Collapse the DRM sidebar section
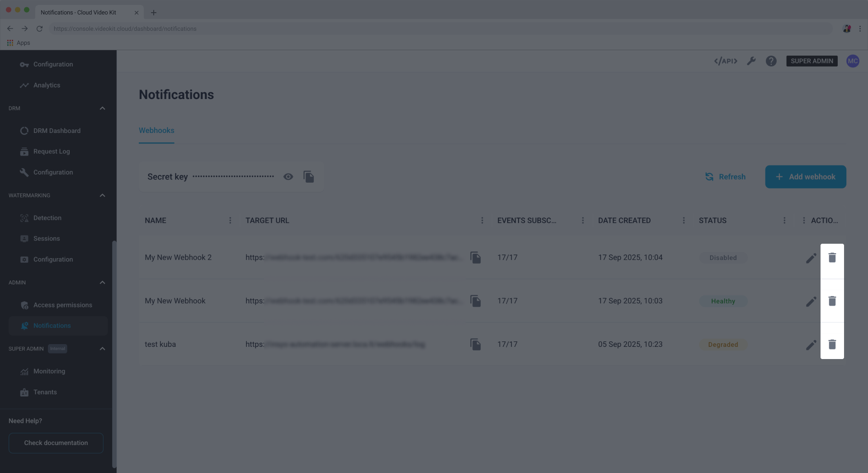 click(102, 109)
